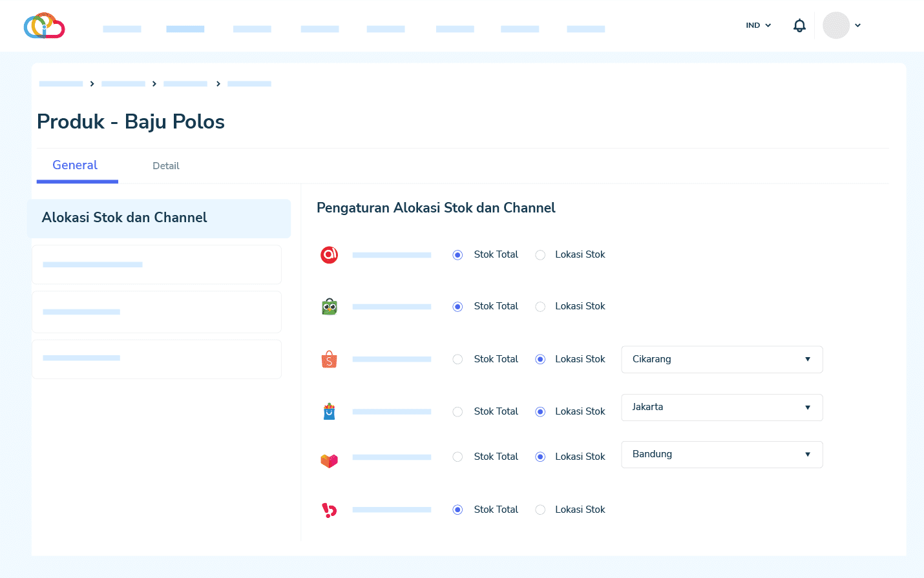The width and height of the screenshot is (924, 578).
Task: Click the red Bukalapak channel icon
Action: tap(329, 510)
